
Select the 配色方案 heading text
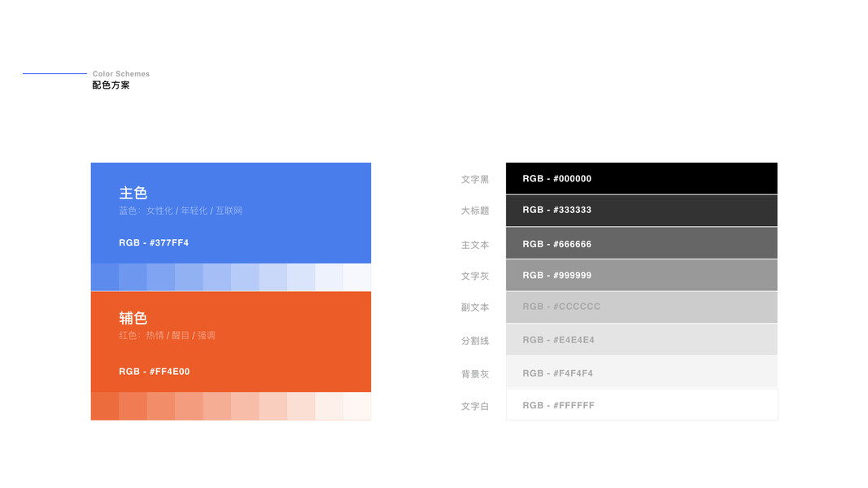pyautogui.click(x=111, y=85)
